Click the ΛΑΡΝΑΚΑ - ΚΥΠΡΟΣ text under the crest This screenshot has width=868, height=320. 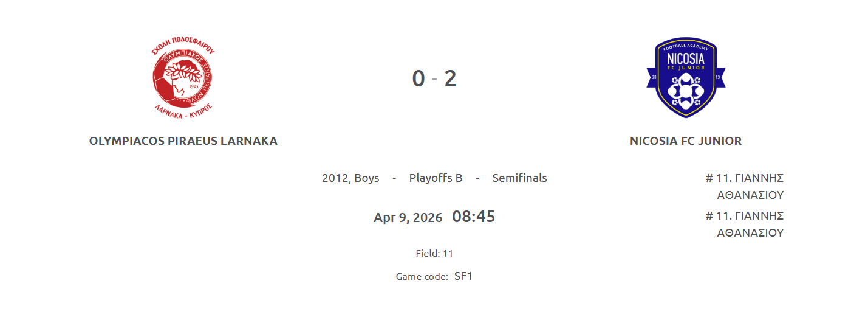(183, 113)
